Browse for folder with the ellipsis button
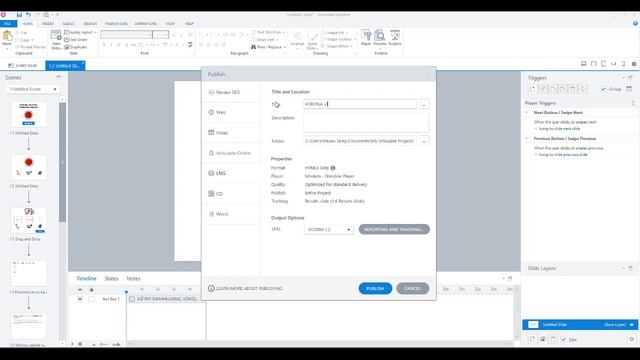This screenshot has width=640, height=360. point(424,141)
